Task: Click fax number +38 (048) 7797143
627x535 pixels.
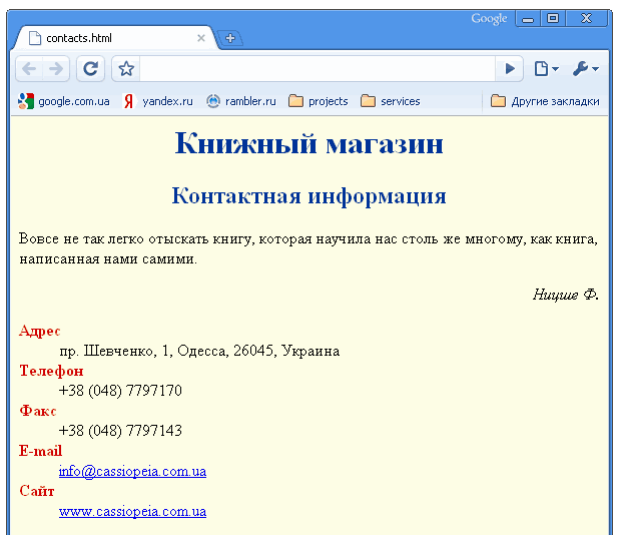Action: (120, 431)
